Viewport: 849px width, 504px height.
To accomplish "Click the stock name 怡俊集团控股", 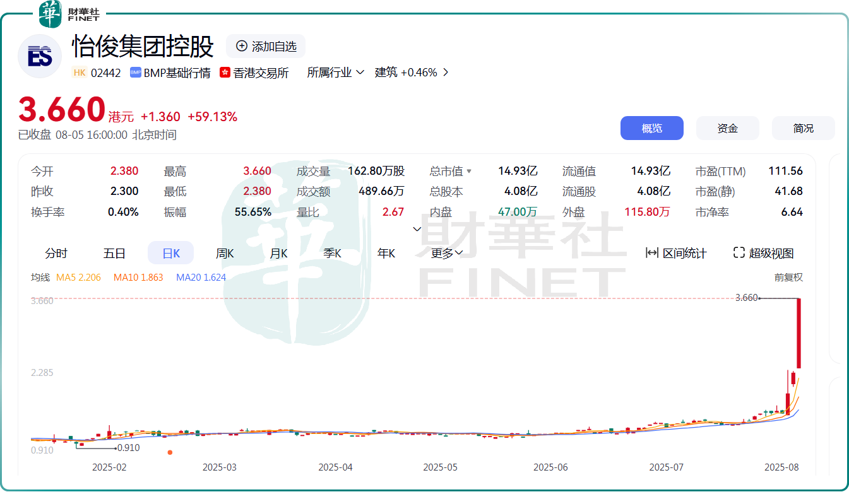I will pos(143,46).
